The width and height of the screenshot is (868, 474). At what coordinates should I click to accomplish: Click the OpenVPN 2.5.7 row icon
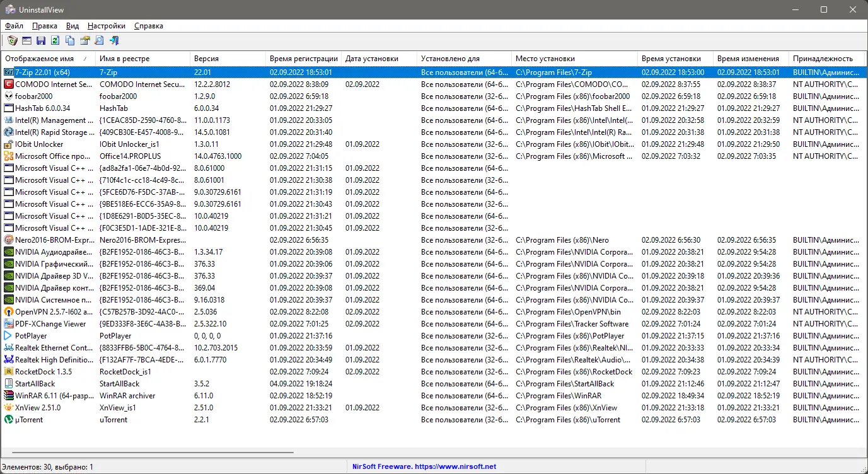click(9, 312)
